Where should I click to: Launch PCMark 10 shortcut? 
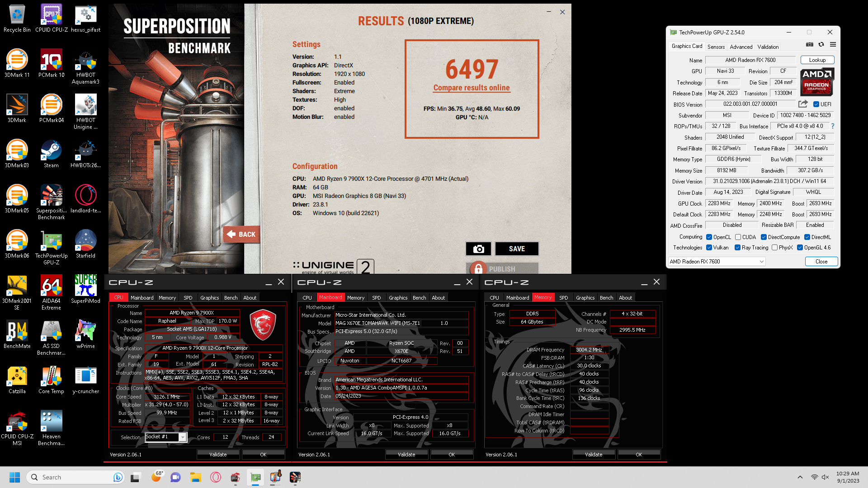coord(51,64)
